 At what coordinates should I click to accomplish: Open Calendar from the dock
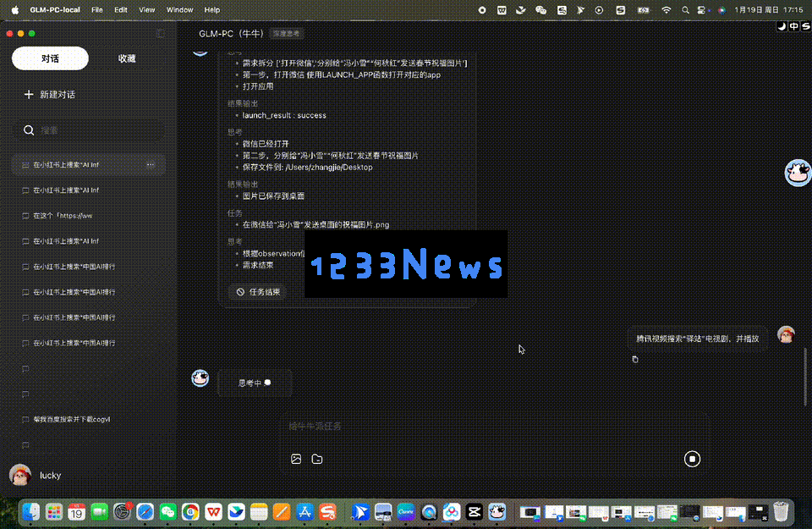pyautogui.click(x=77, y=512)
